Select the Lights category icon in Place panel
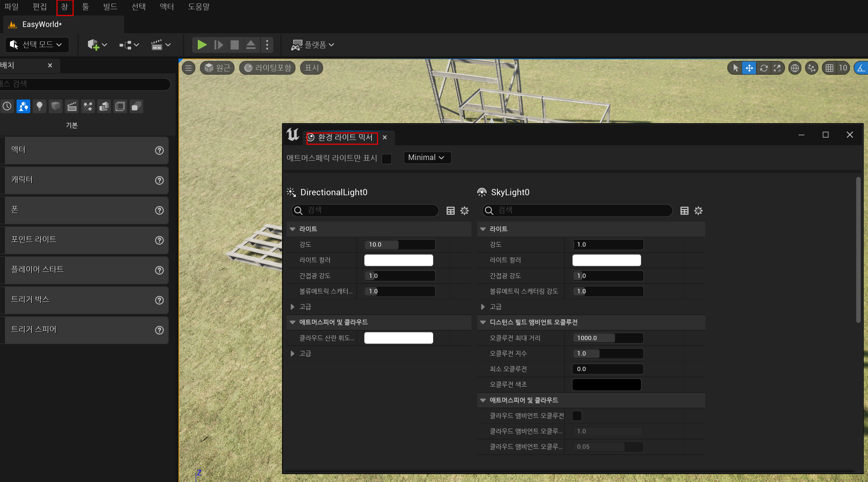This screenshot has width=868, height=482. [x=40, y=106]
